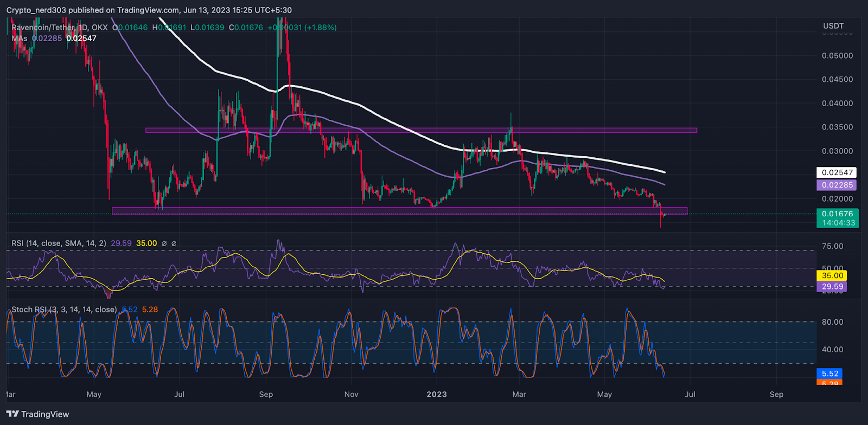
Task: Click the orange 5.28 value in the Stoch RSI legend
Action: tap(150, 310)
